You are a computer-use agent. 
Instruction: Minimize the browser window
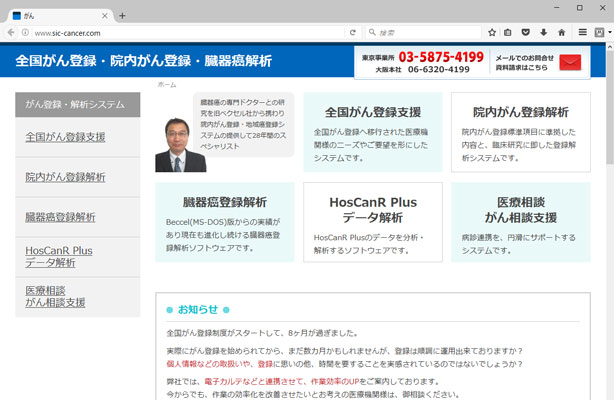point(556,7)
